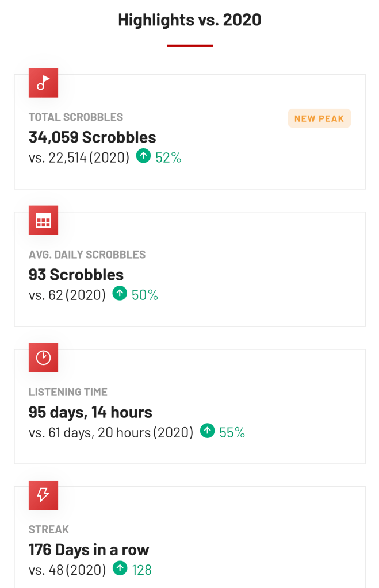Click the music note icon for Total Scrobbles
Image resolution: width=379 pixels, height=588 pixels.
[x=43, y=83]
